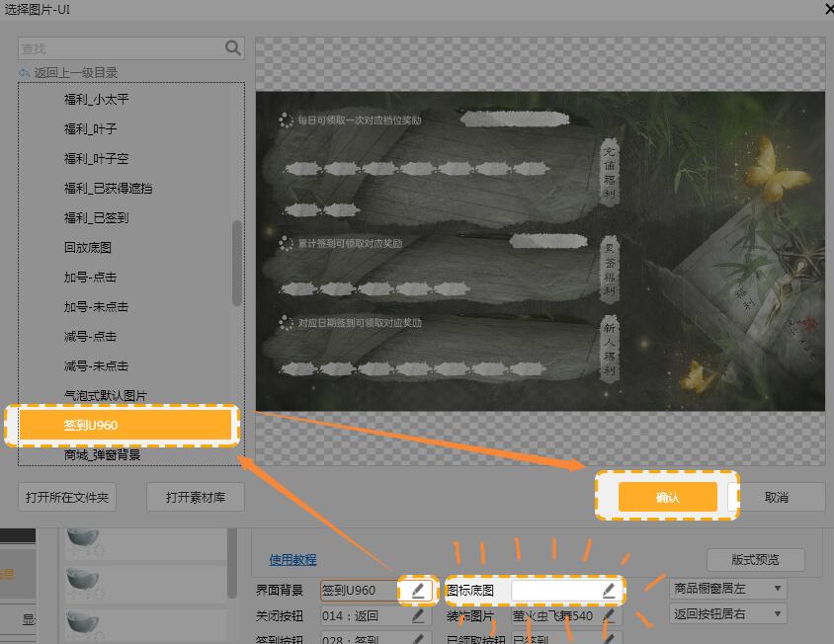Open the 返回按钮居右 dropdown
The width and height of the screenshot is (834, 644).
point(728,613)
